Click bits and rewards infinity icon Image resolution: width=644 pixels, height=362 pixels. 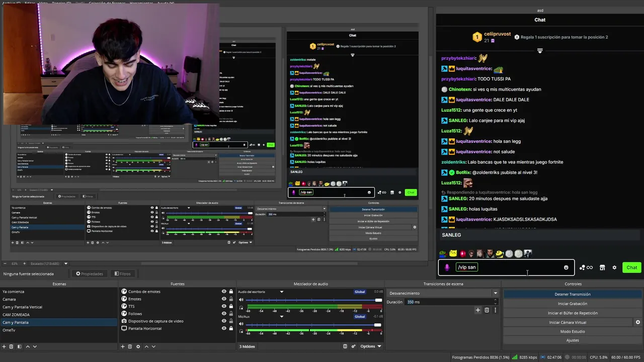tap(586, 267)
